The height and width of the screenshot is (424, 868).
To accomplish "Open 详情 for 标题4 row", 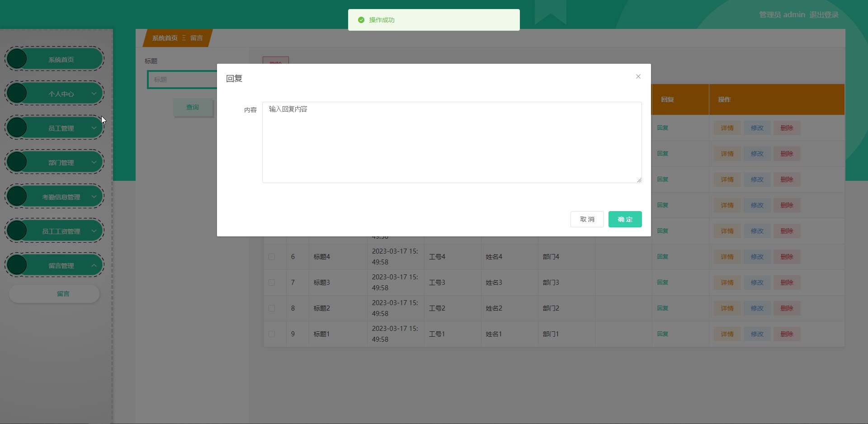I will [727, 257].
